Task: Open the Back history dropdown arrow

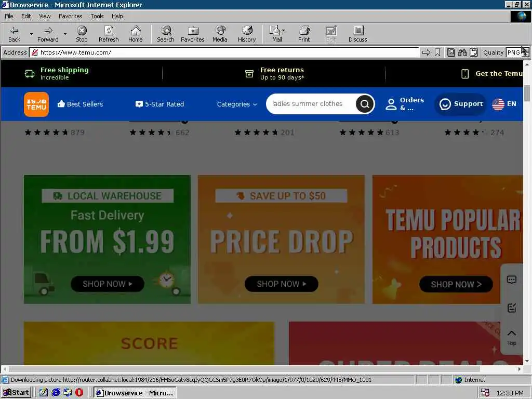Action: tap(31, 34)
